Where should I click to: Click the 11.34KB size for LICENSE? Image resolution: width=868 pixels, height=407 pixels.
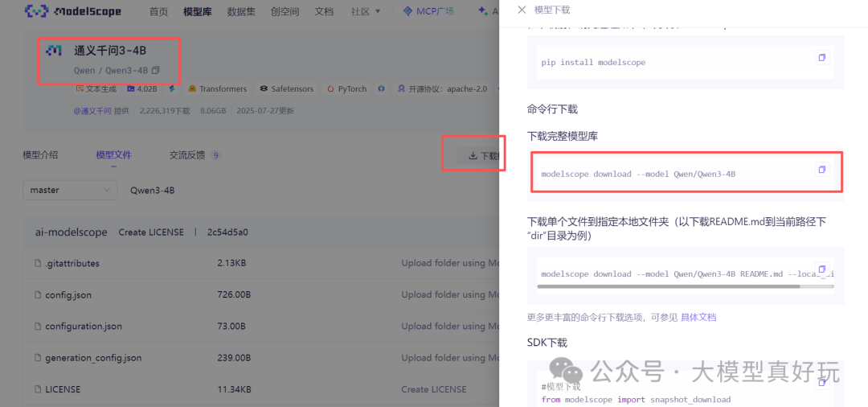pos(234,389)
